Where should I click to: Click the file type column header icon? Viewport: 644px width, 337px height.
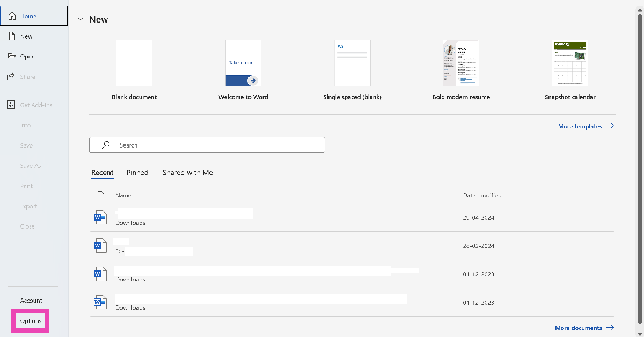(100, 195)
